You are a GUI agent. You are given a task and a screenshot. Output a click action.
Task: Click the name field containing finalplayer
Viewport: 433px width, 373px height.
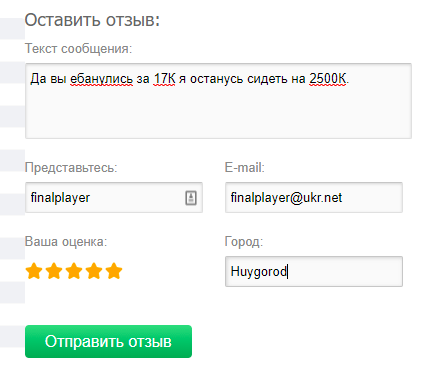coord(114,197)
